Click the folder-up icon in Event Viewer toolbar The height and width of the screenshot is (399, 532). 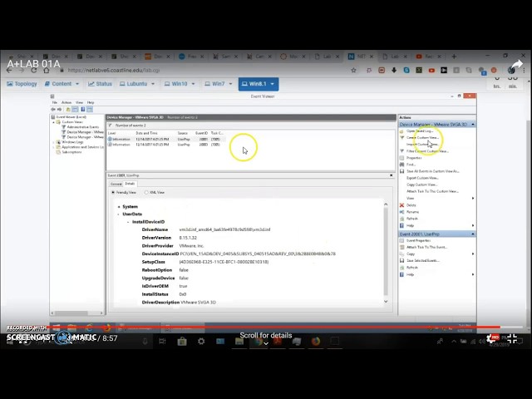click(68, 110)
